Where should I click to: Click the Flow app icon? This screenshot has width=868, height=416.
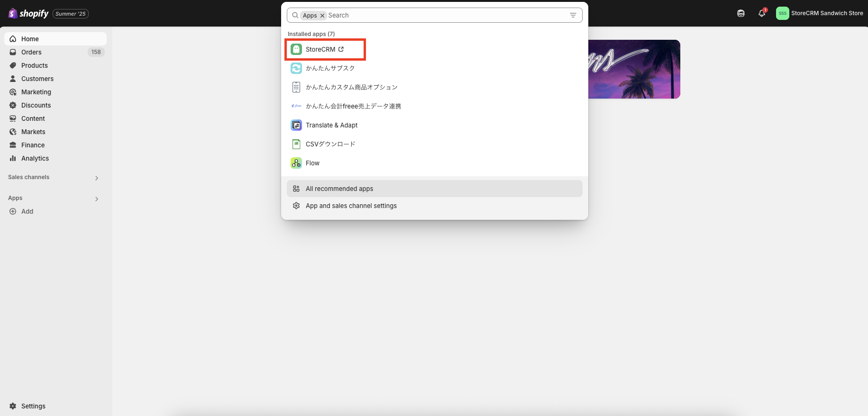point(296,163)
